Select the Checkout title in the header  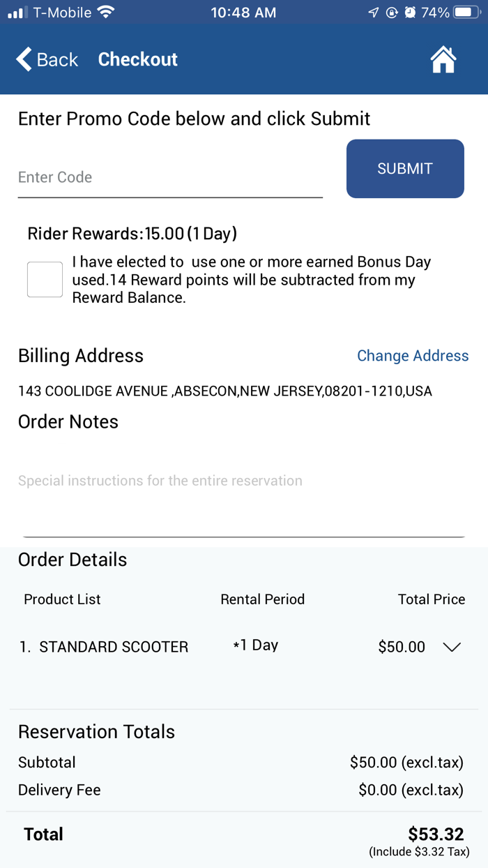click(137, 59)
